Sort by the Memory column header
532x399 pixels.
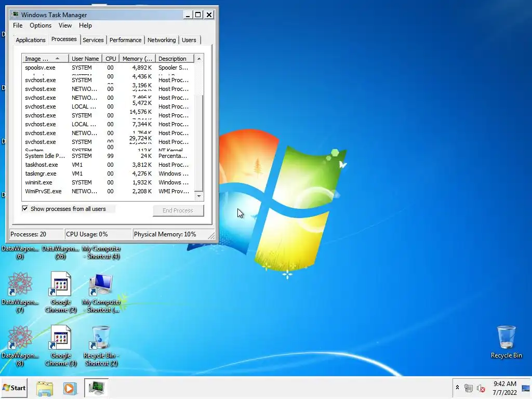tap(137, 59)
